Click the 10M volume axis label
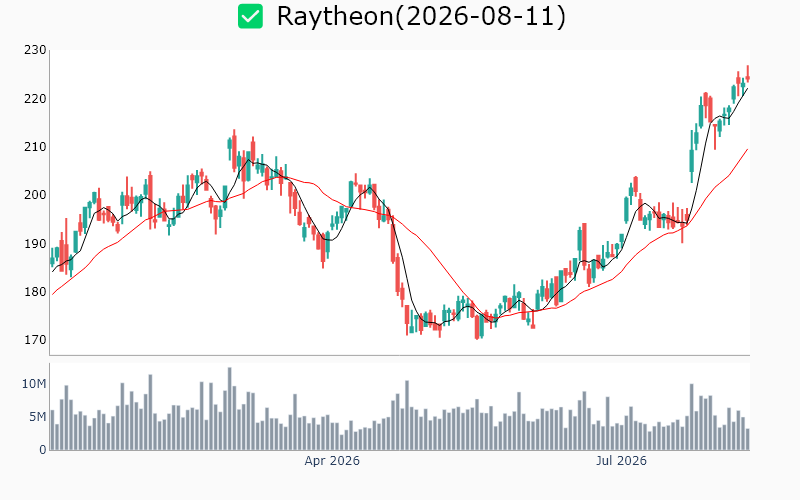The width and height of the screenshot is (800, 500). 34,384
